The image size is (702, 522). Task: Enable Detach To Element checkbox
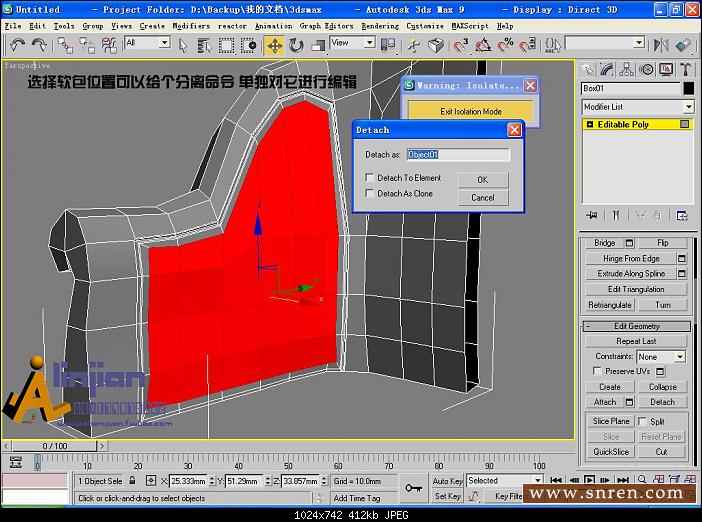coord(370,178)
